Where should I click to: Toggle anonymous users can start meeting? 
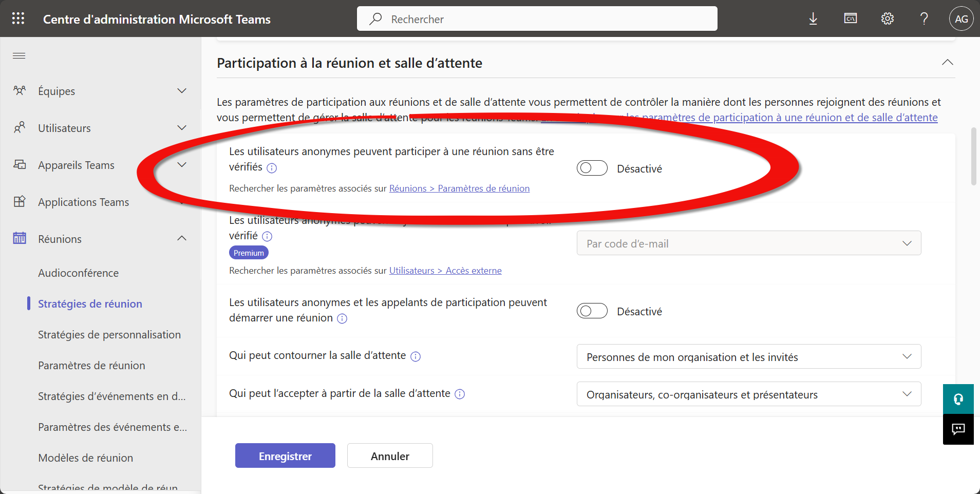[x=592, y=311]
